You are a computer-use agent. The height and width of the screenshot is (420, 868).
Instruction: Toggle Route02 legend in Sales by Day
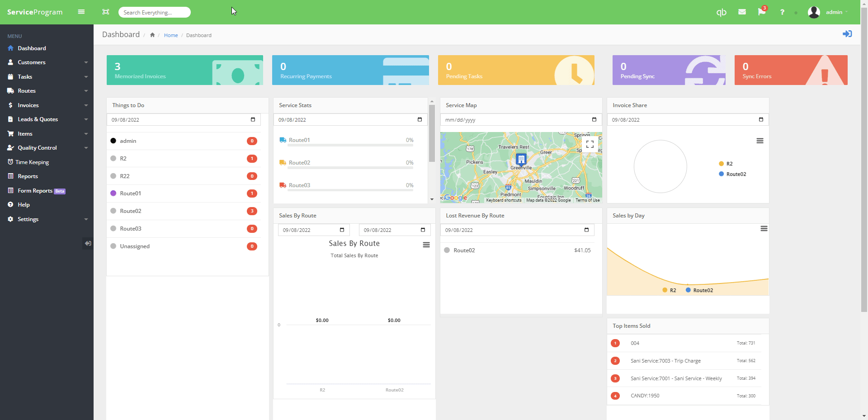699,290
